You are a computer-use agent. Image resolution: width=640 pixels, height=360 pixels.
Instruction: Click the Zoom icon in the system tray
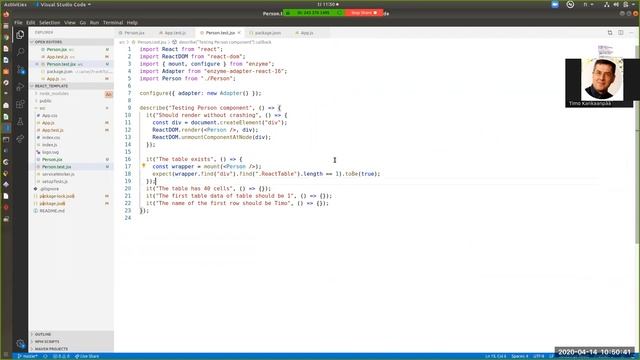555,4
